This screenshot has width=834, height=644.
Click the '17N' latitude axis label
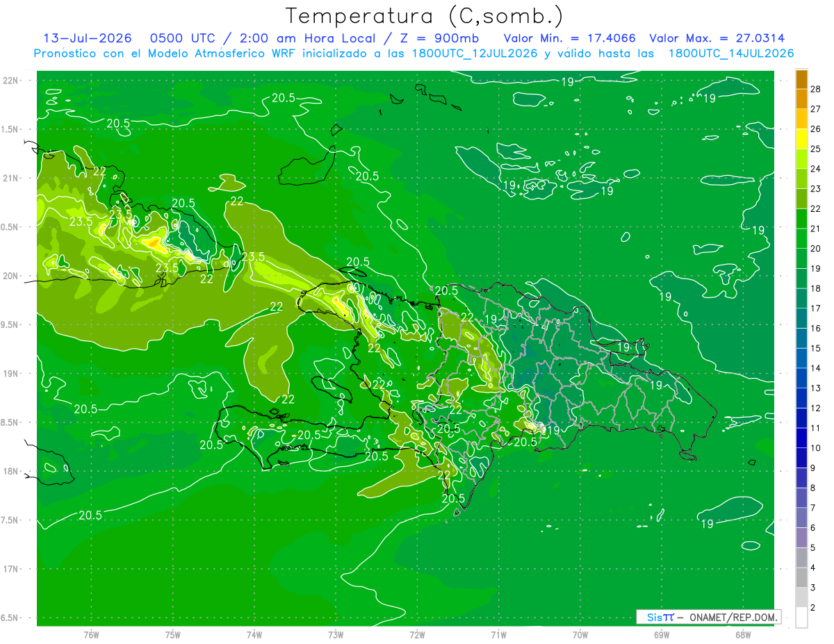[x=10, y=569]
